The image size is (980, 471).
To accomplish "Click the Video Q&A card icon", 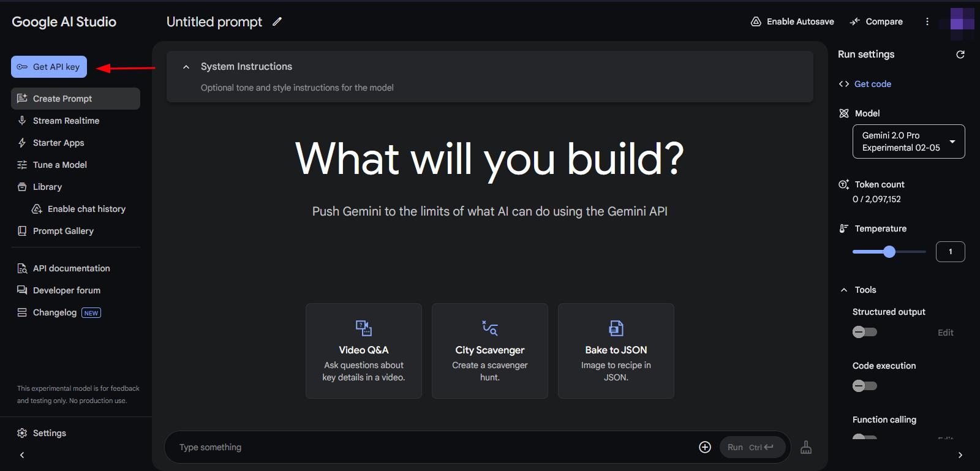I will pyautogui.click(x=364, y=328).
